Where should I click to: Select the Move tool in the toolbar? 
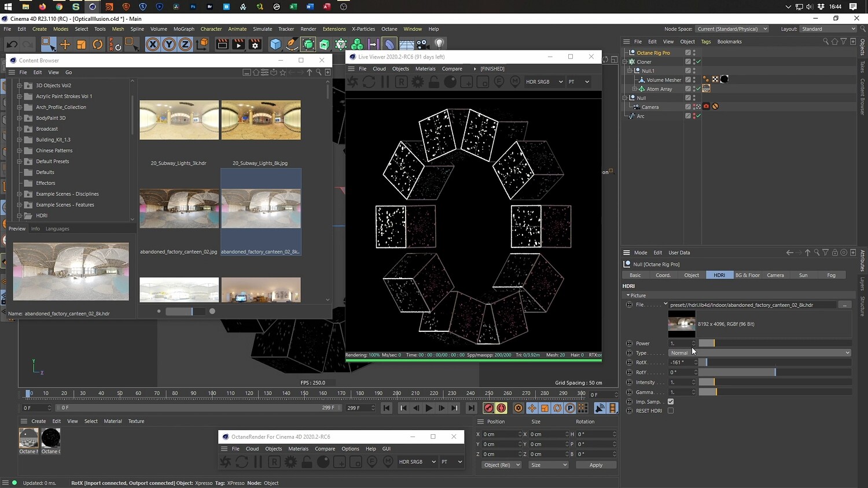[65, 45]
